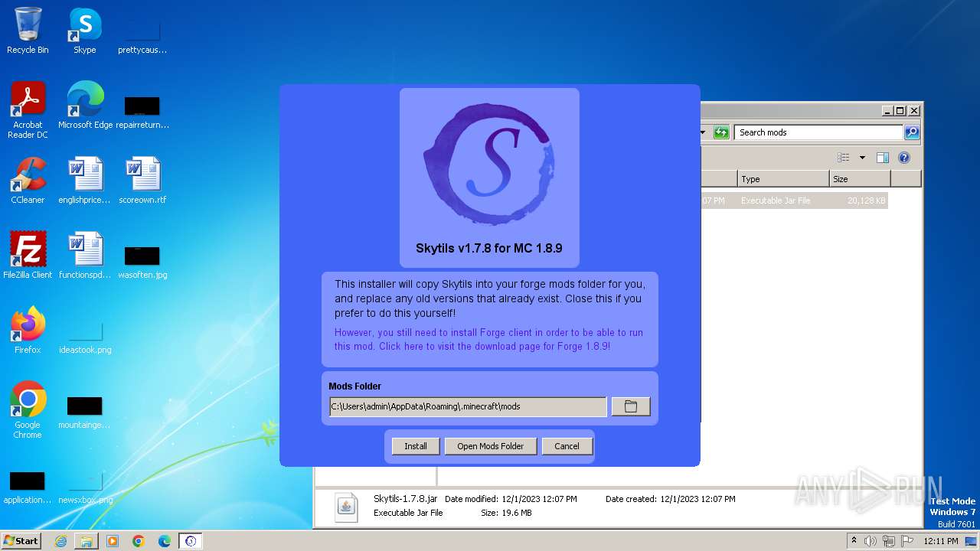
Task: Open the view options dropdown arrow
Action: tap(862, 158)
